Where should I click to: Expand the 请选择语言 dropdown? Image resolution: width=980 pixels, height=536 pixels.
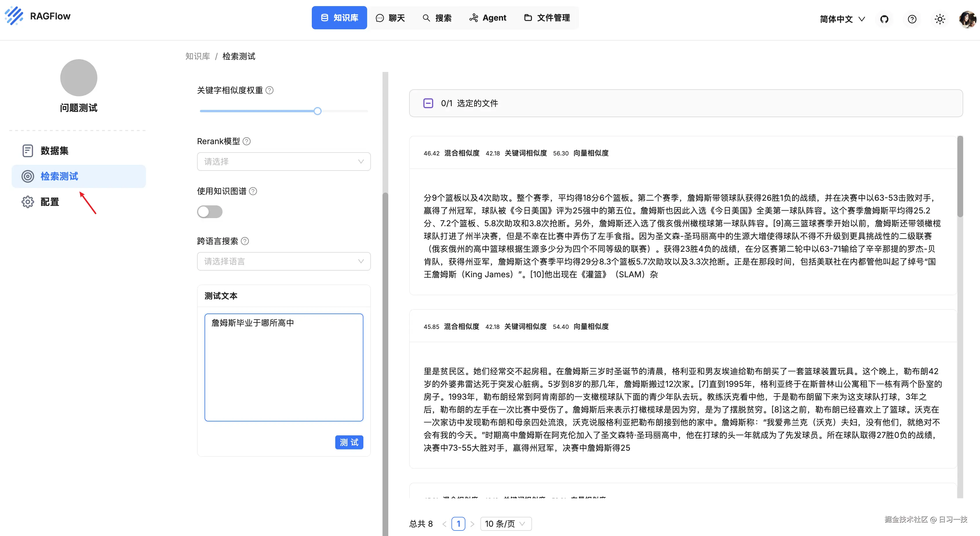[x=283, y=261]
